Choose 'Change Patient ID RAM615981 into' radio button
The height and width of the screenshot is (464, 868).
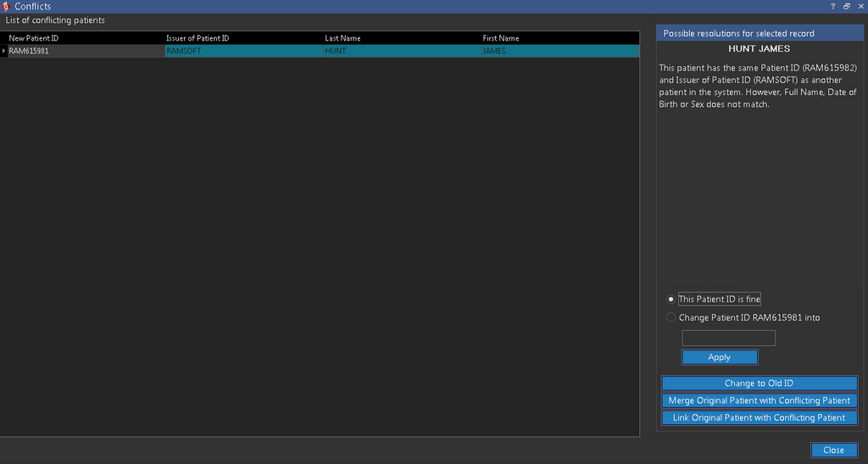(x=671, y=317)
